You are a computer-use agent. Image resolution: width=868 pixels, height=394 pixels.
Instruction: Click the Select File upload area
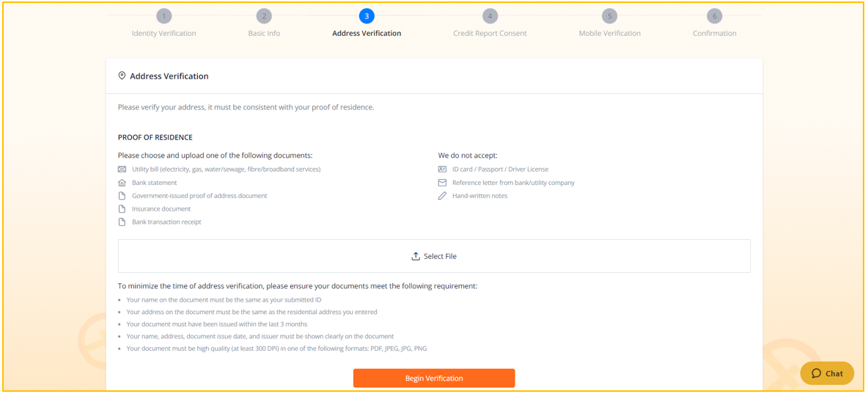click(x=434, y=256)
